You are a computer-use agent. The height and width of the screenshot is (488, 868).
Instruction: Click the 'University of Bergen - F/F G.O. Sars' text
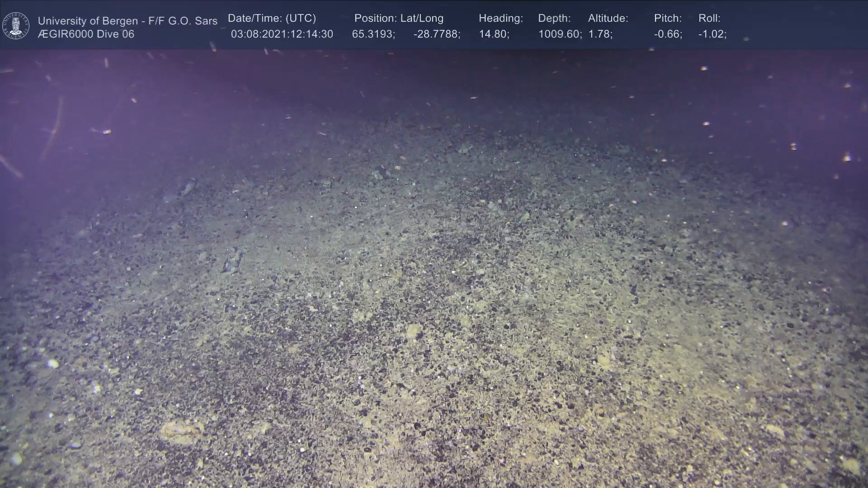click(127, 21)
